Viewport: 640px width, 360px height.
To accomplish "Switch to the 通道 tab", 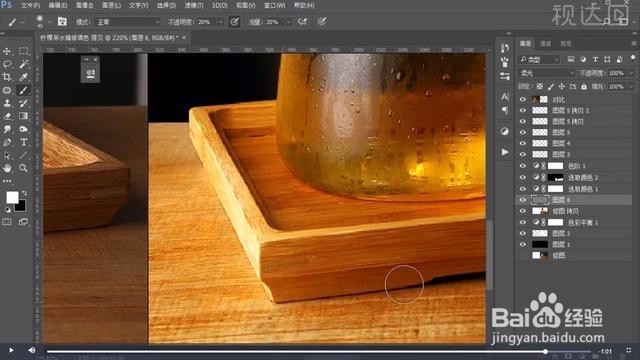I will 545,43.
